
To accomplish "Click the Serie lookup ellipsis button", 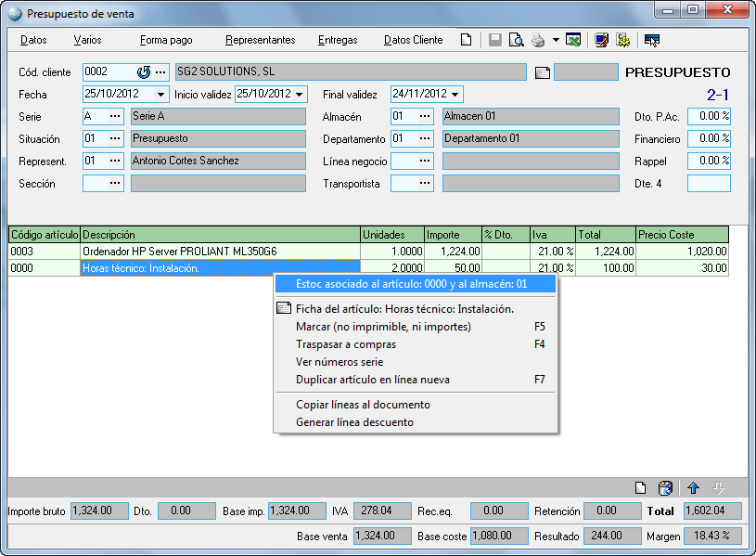I will [x=115, y=116].
